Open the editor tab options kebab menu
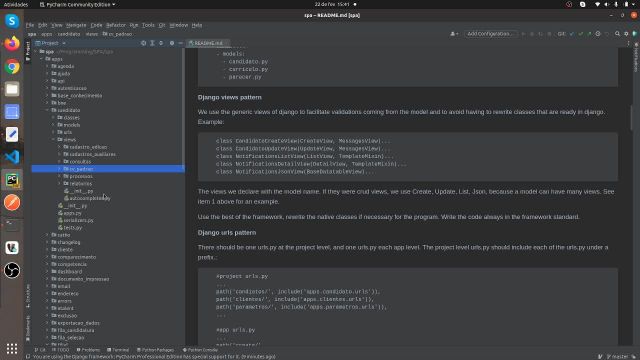 tap(628, 43)
